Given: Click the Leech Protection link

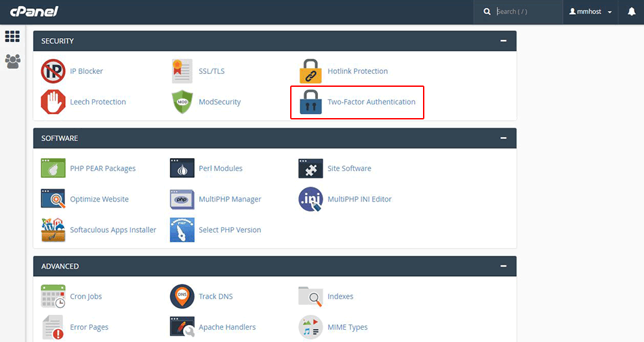Looking at the screenshot, I should pos(98,102).
